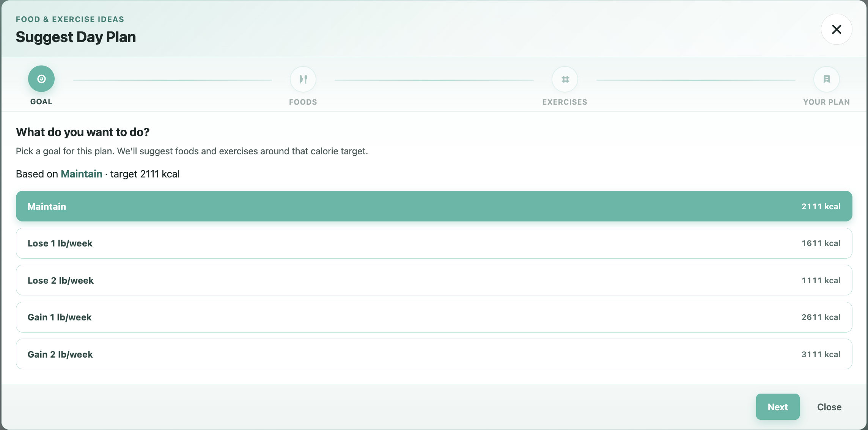This screenshot has width=868, height=430.
Task: Jump to the Exercises step icon
Action: (x=565, y=79)
